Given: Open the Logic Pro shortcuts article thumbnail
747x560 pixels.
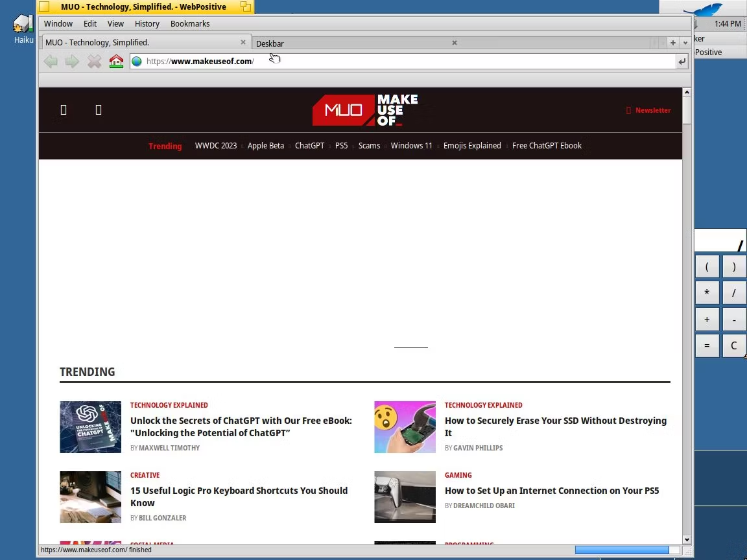Looking at the screenshot, I should (91, 497).
